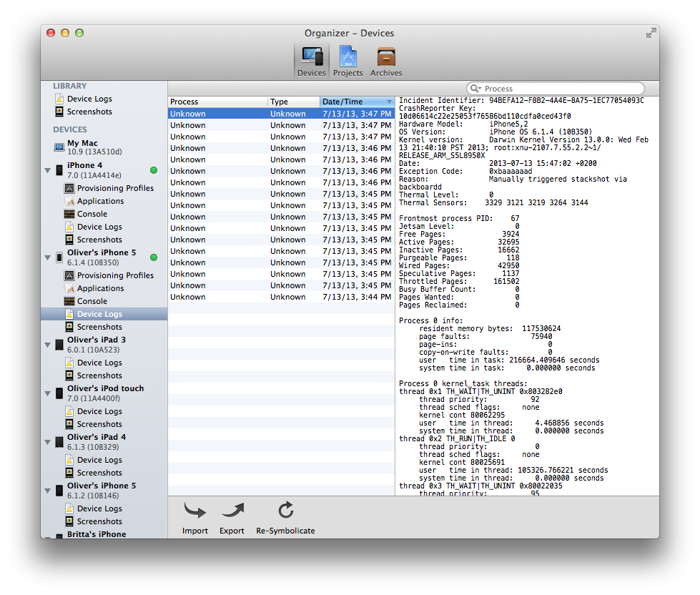Toggle full screen mode arrow icon
The width and height of the screenshot is (700, 595).
[x=651, y=33]
